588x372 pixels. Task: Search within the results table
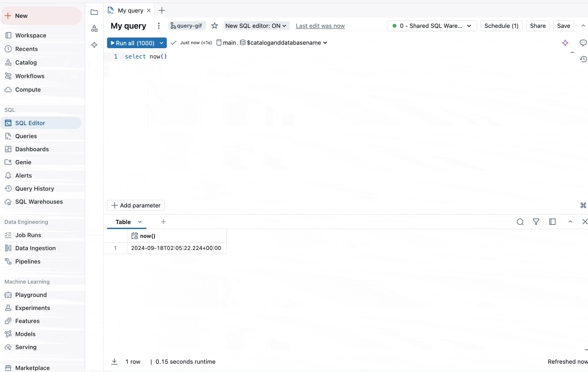(520, 222)
